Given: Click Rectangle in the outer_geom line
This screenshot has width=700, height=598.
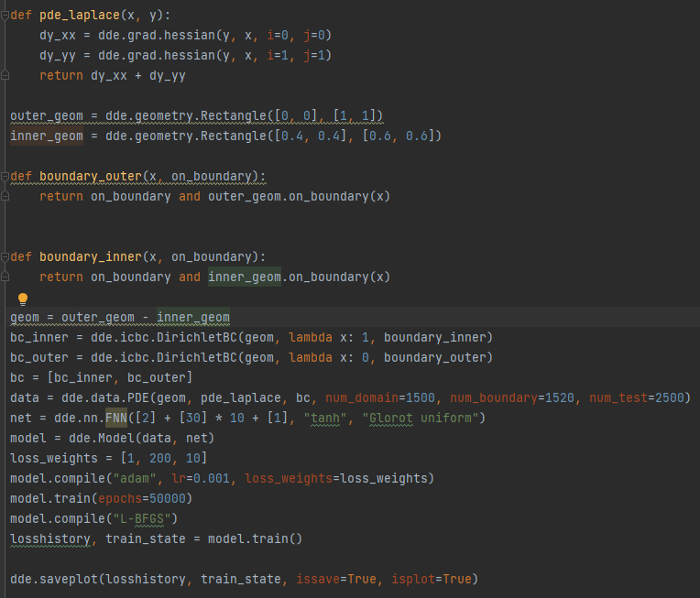Looking at the screenshot, I should tap(234, 116).
